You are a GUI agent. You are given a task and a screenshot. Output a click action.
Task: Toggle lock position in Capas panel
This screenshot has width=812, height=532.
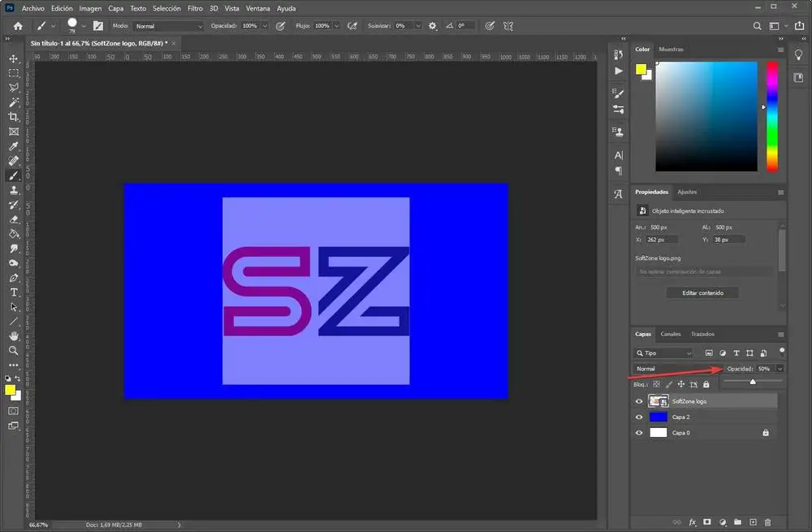[x=681, y=384]
